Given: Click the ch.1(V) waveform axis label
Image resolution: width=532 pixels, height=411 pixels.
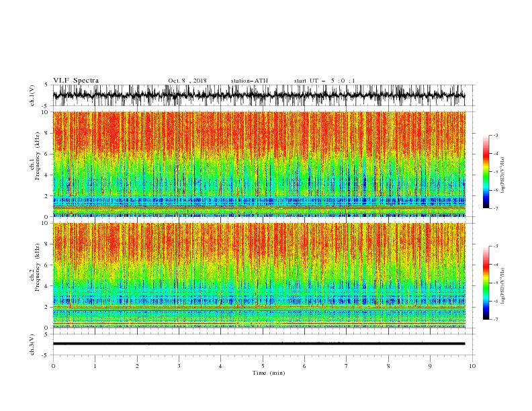Looking at the screenshot, I should coord(32,95).
